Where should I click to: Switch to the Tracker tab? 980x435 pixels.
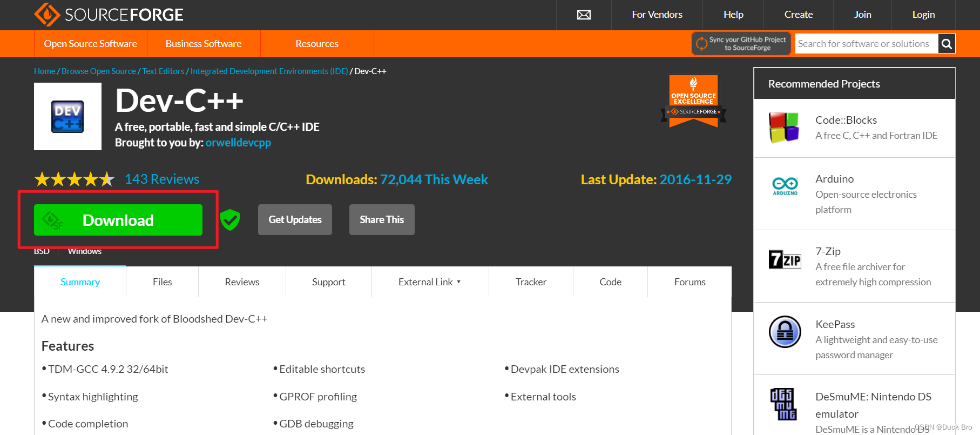(x=531, y=282)
